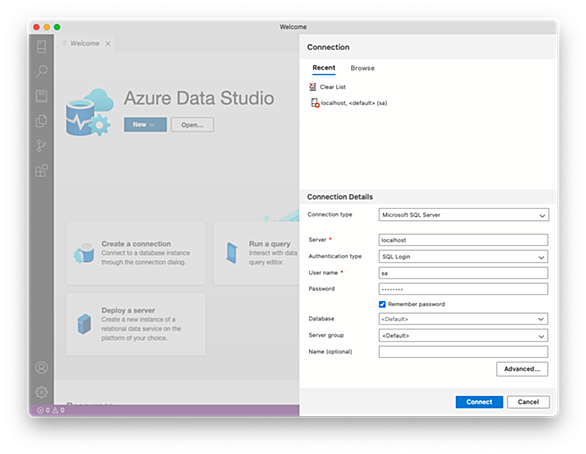Close the Welcome tab
Viewport: 586px width, 454px height.
(108, 44)
